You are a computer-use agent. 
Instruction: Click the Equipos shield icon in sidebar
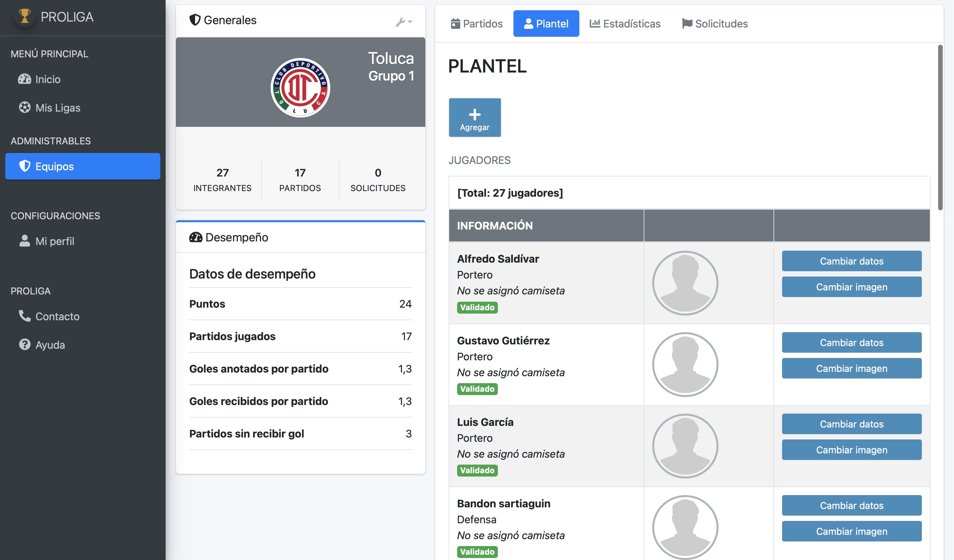tap(25, 166)
